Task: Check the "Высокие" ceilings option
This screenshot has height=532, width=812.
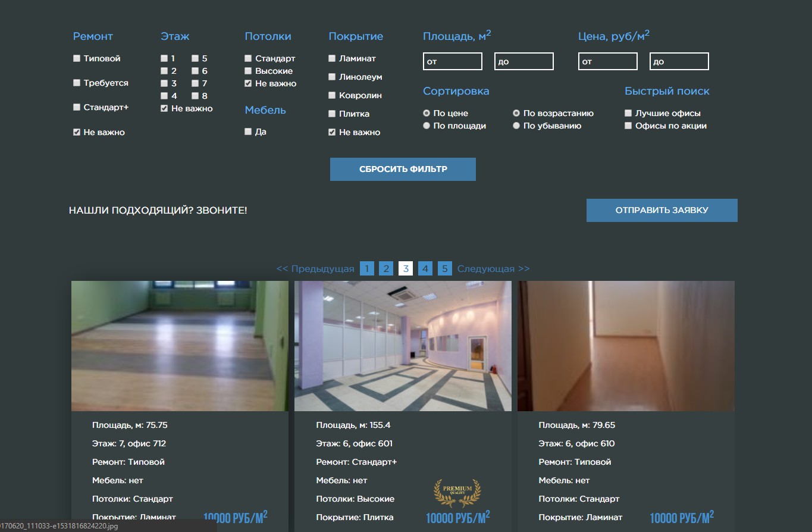Action: click(x=247, y=71)
